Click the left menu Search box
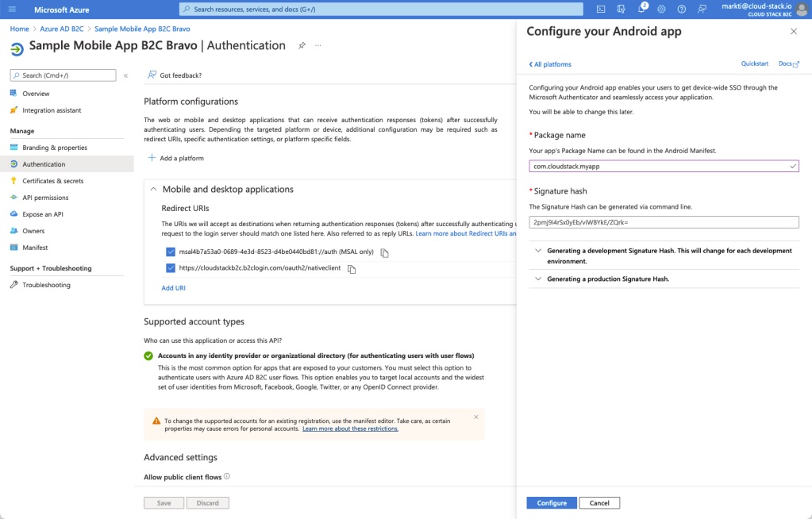 [x=63, y=75]
